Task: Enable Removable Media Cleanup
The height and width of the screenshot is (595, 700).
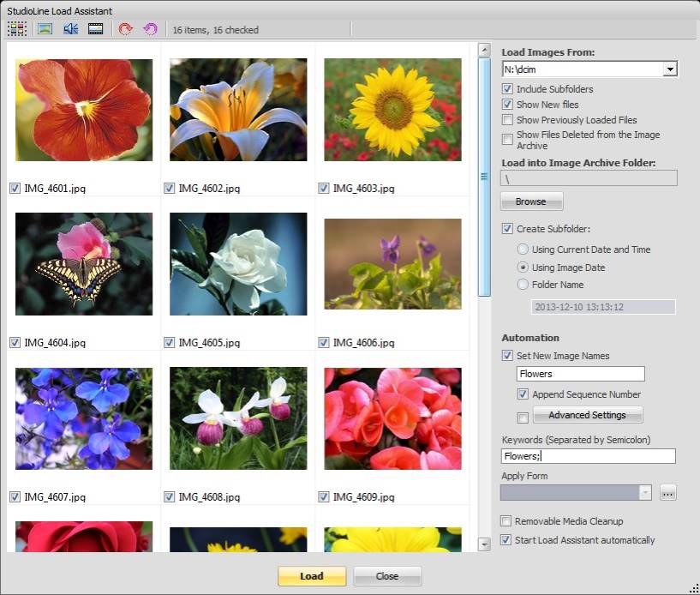Action: pos(506,521)
